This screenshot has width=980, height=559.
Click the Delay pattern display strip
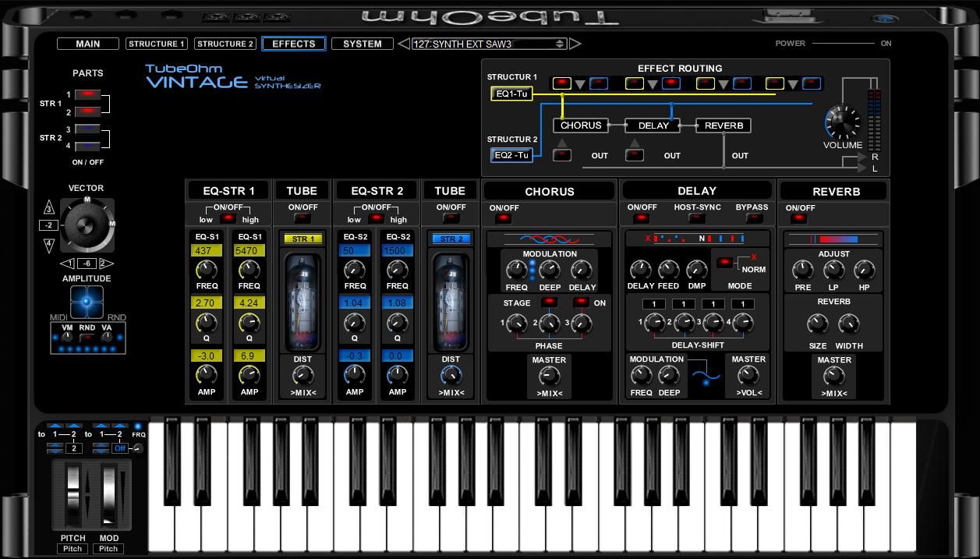pyautogui.click(x=696, y=239)
